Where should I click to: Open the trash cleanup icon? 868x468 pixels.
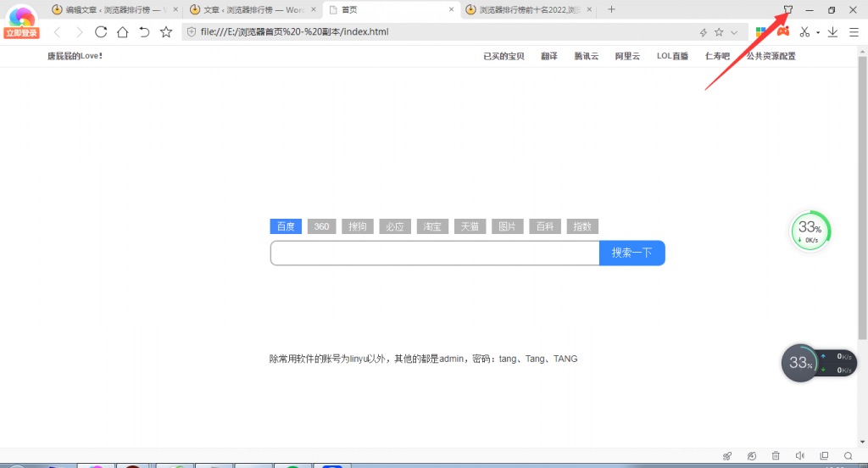(x=776, y=456)
